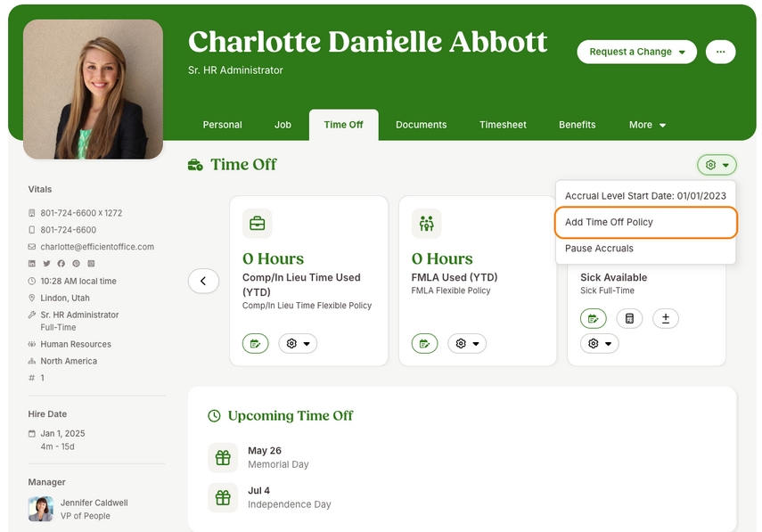Click Charlotte's profile photo
Viewport: 762px width, 532px height.
click(x=94, y=89)
